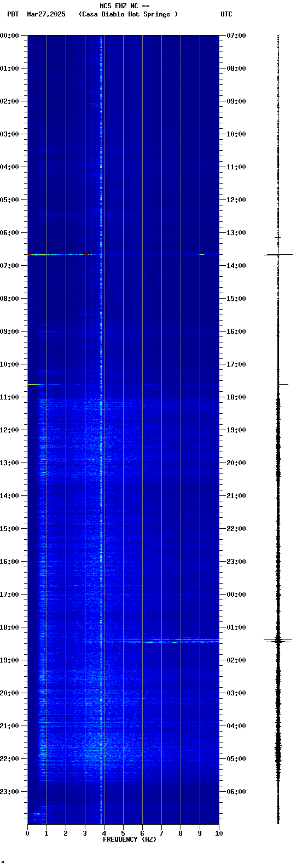Click the 21:00 label on UTC axis
Image resolution: width=302 pixels, height=868 pixels.
tap(236, 496)
